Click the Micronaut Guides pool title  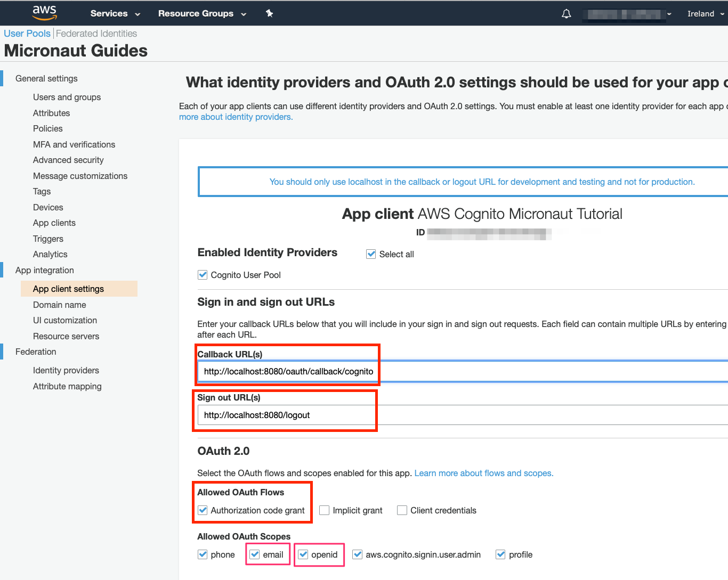76,51
